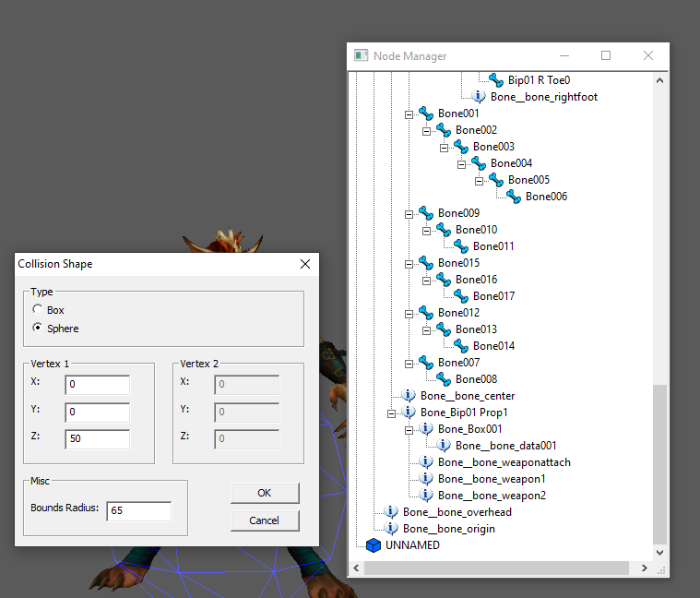This screenshot has width=700, height=598.
Task: Click the helper icon of Bone_Bip01 Prop1
Action: (408, 412)
